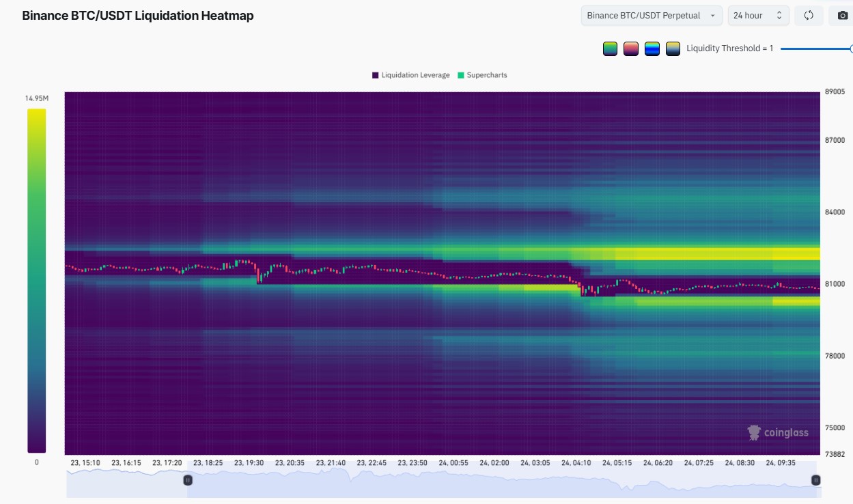
Task: Toggle the Supercharts legend series
Action: (482, 75)
